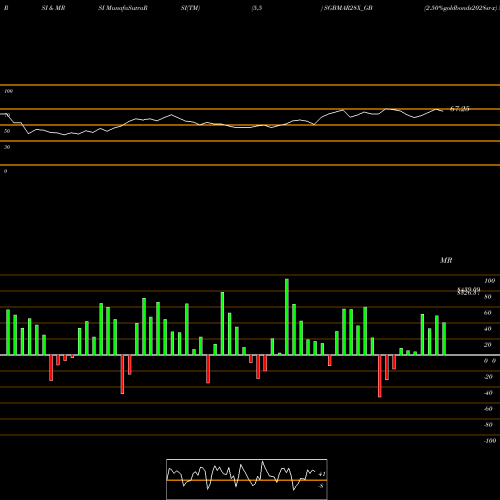The image size is (500, 500).
Task: Click the 'SI & MR' header label
Action: click(53, 8)
